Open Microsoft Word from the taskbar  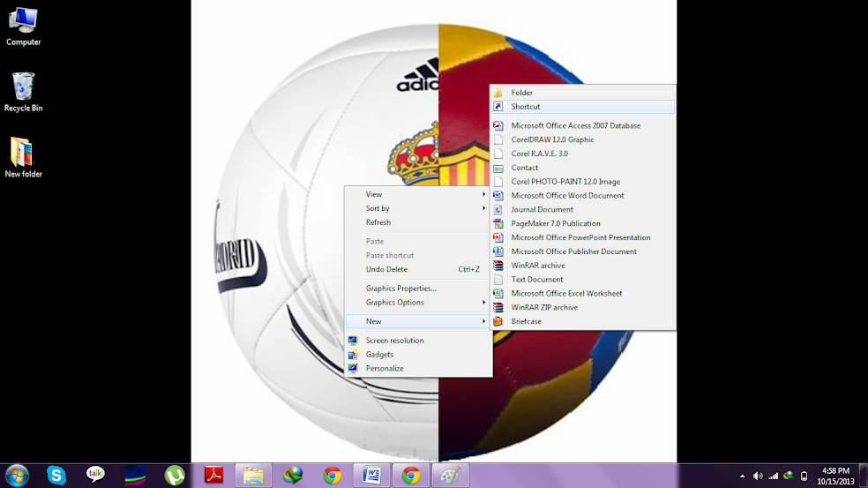point(371,476)
